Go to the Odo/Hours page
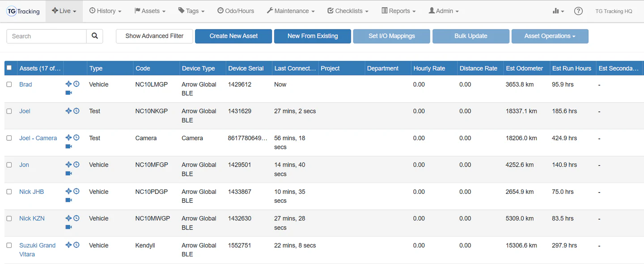The image size is (644, 264). click(236, 11)
